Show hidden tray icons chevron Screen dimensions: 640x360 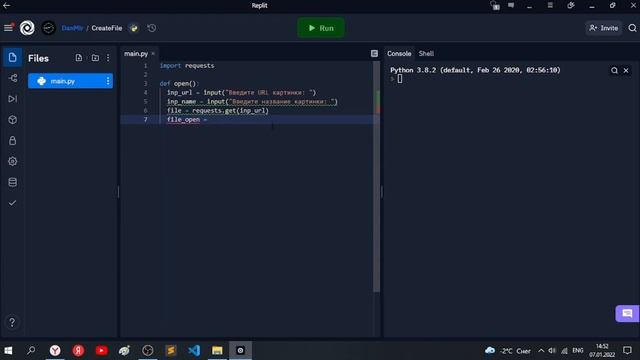point(541,351)
